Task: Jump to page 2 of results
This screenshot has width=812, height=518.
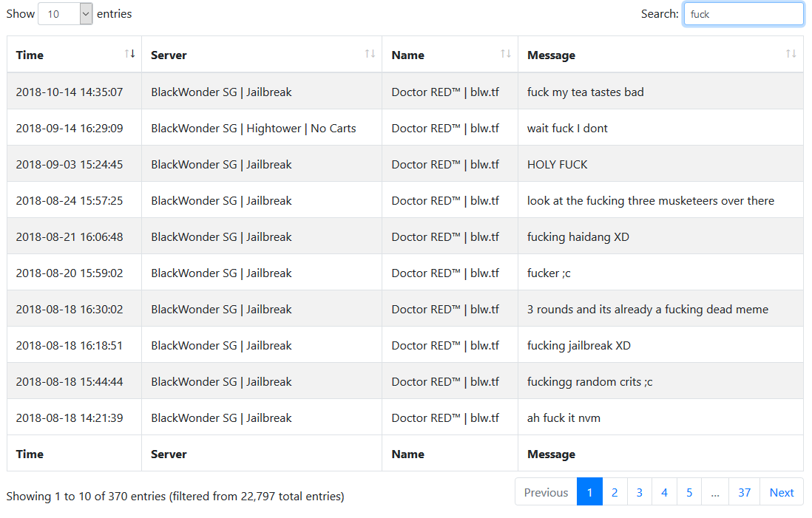Action: (615, 492)
